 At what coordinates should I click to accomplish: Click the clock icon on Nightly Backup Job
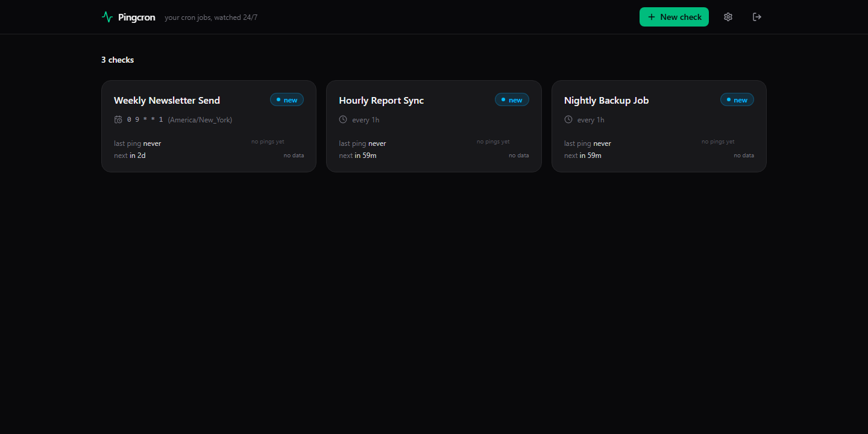(x=568, y=119)
